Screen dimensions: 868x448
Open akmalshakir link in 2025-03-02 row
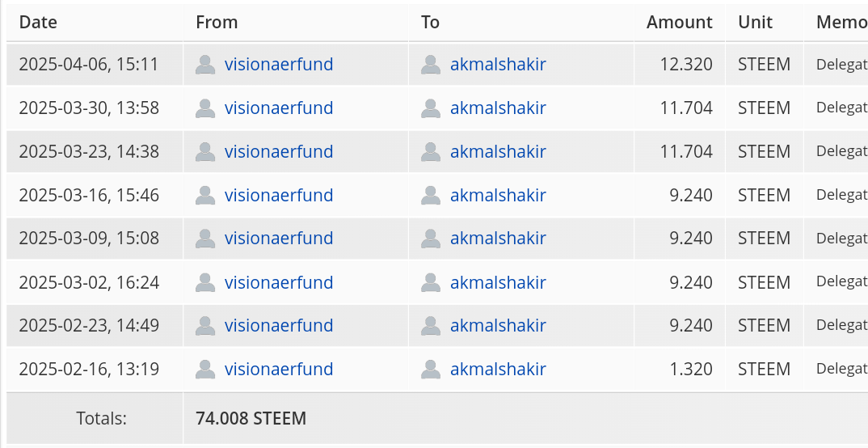[x=498, y=282]
